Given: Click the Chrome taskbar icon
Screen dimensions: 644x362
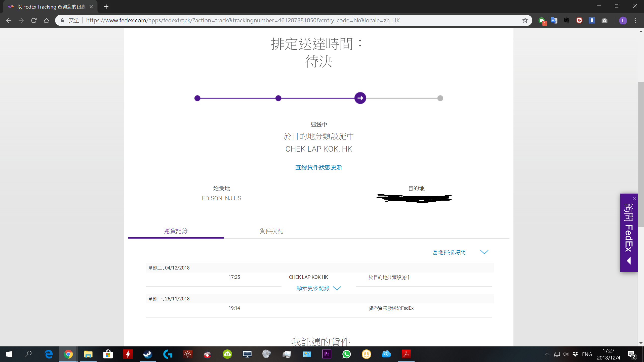Looking at the screenshot, I should pyautogui.click(x=68, y=354).
